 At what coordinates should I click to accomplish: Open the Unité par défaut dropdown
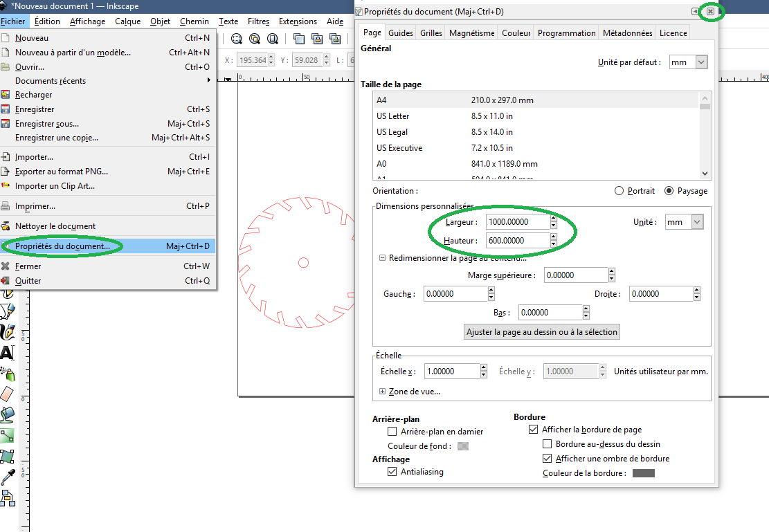[x=701, y=62]
